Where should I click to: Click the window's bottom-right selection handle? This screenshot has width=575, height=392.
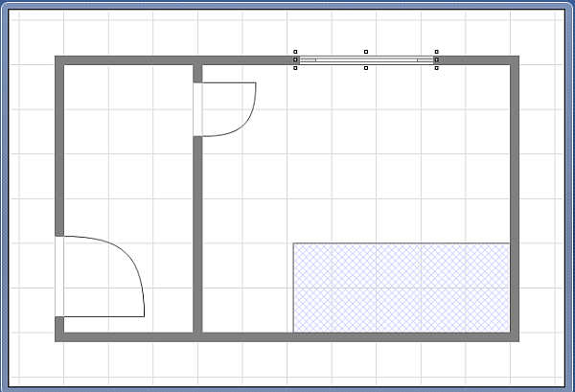click(436, 68)
